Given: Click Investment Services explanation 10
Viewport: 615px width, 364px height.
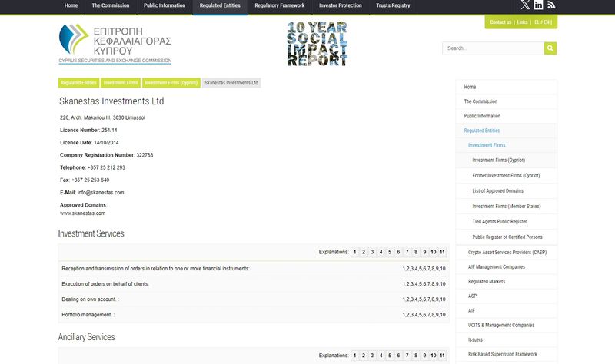Looking at the screenshot, I should point(434,252).
